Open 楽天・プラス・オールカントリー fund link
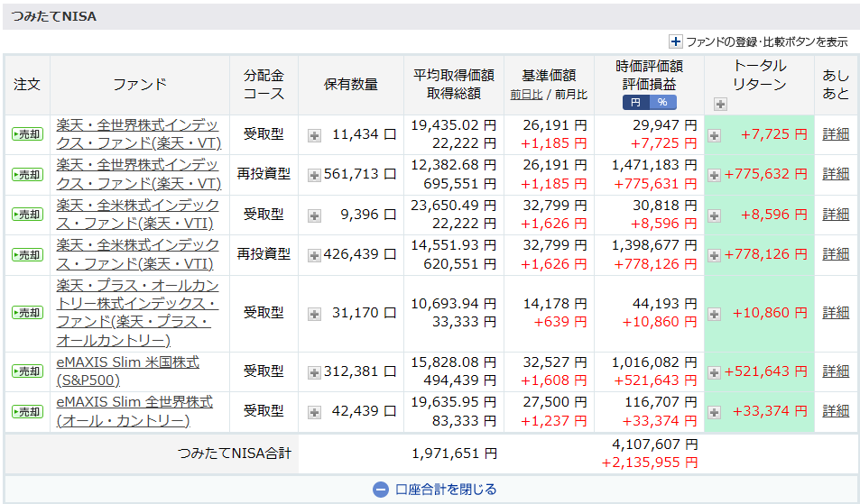The width and height of the screenshot is (860, 504). 138,313
